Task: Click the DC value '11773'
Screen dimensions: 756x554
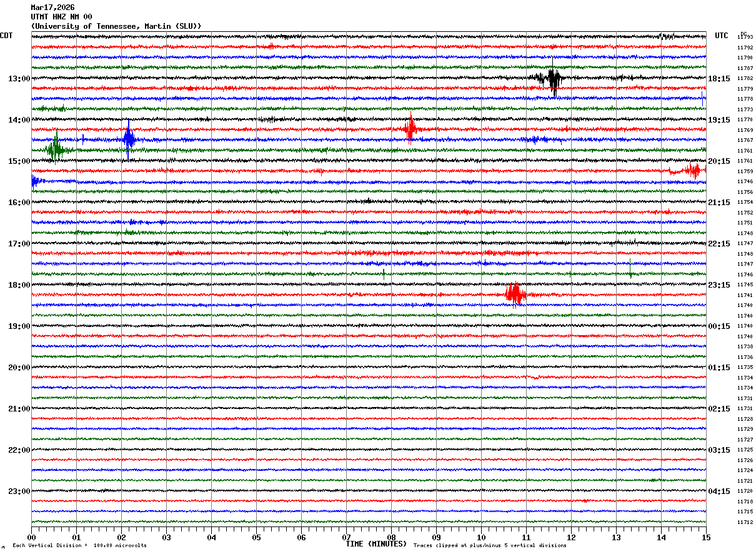Action: (x=745, y=109)
